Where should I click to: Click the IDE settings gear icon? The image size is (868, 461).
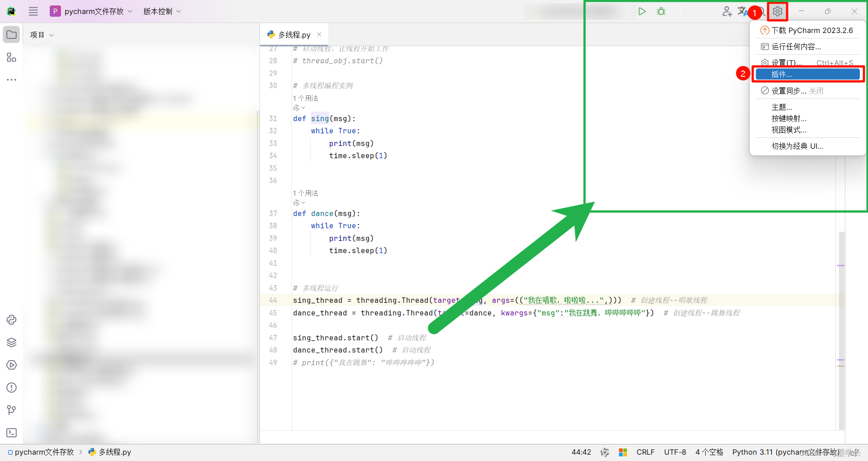[777, 11]
